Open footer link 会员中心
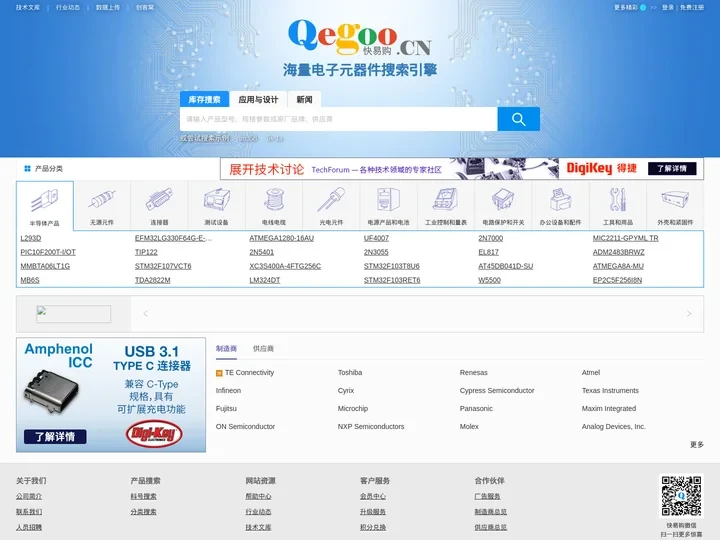720x540 pixels. [373, 496]
